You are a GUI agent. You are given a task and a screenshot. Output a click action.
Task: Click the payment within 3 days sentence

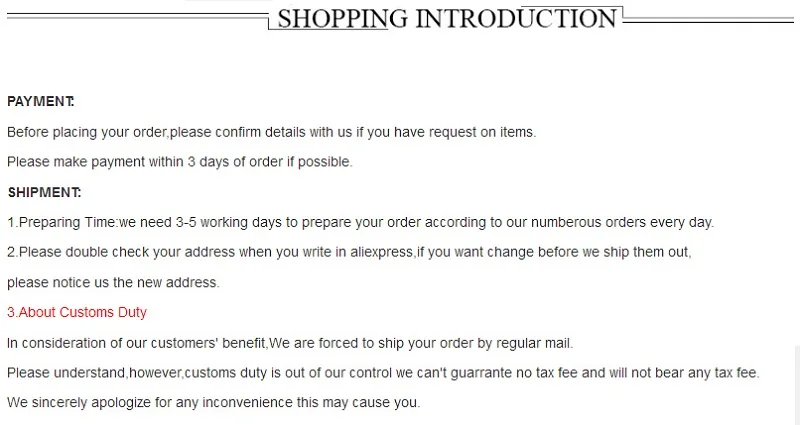[180, 162]
